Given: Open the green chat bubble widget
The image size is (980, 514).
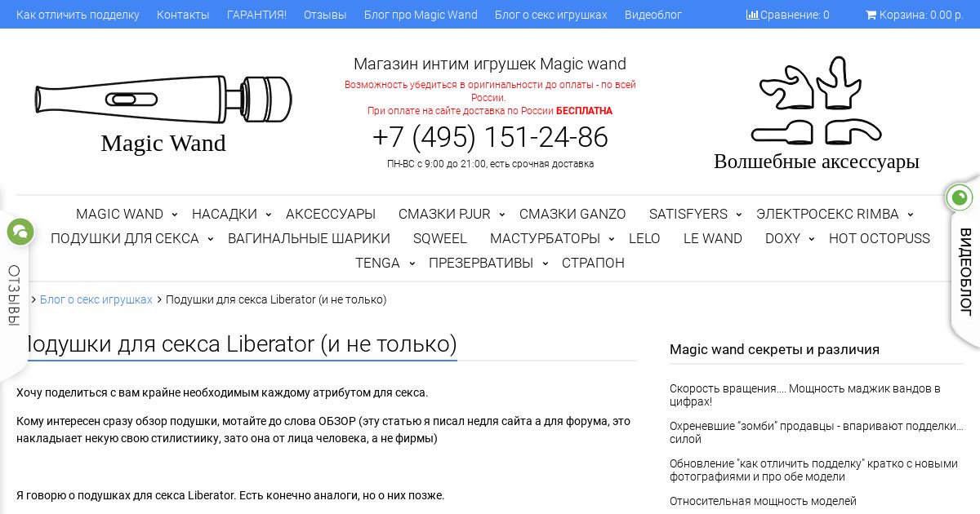Looking at the screenshot, I should pyautogui.click(x=20, y=232).
